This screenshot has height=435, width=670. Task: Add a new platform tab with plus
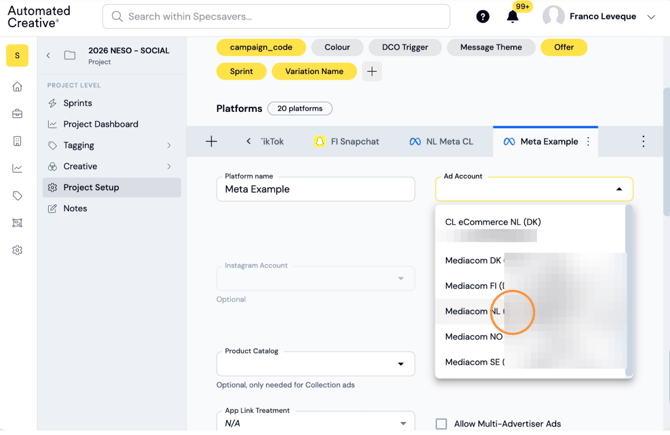click(x=211, y=141)
